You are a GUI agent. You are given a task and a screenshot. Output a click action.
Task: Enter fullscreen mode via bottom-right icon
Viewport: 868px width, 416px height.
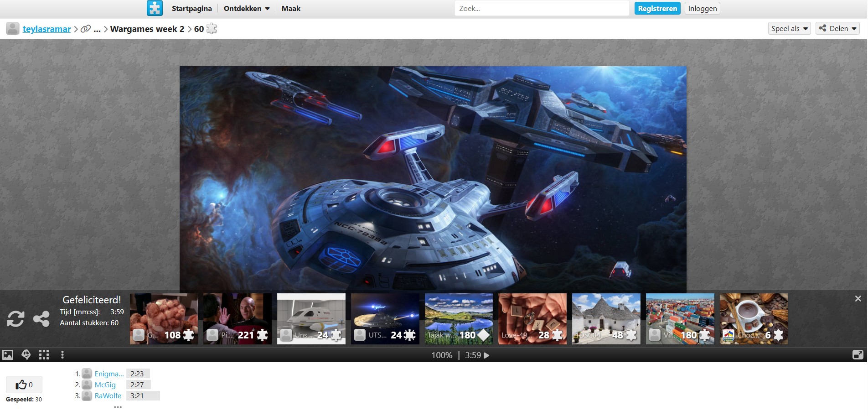(x=858, y=355)
